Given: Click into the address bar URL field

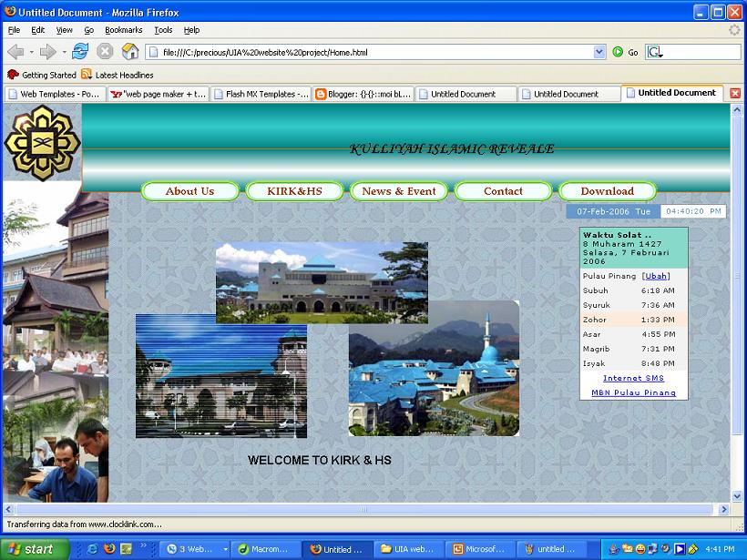Looking at the screenshot, I should click(376, 53).
